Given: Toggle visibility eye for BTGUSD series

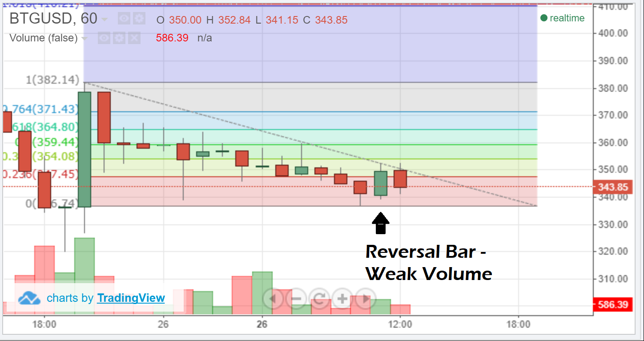Looking at the screenshot, I should click(124, 19).
